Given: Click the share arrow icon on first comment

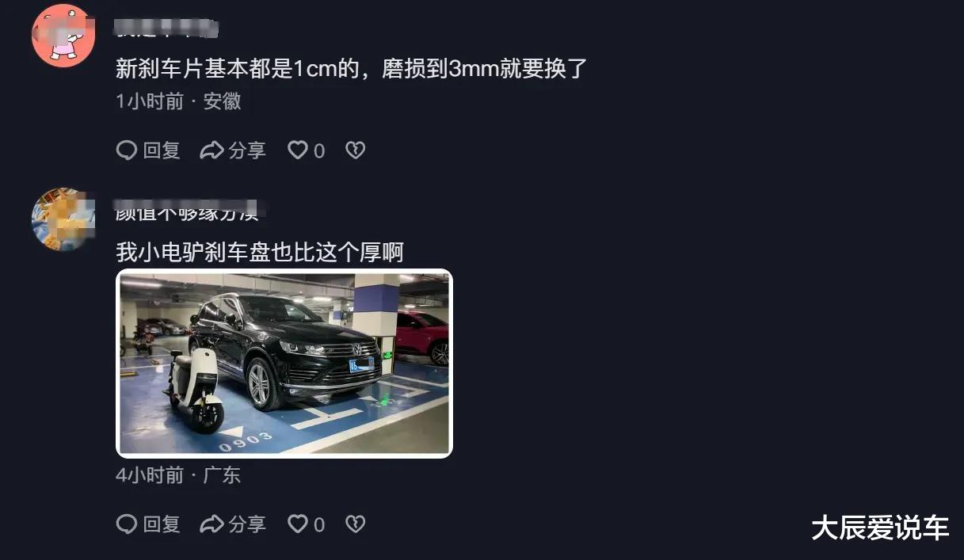Looking at the screenshot, I should click(x=211, y=150).
